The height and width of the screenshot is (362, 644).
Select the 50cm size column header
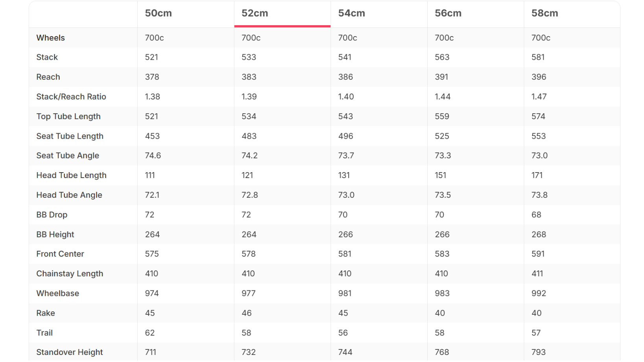click(x=158, y=13)
